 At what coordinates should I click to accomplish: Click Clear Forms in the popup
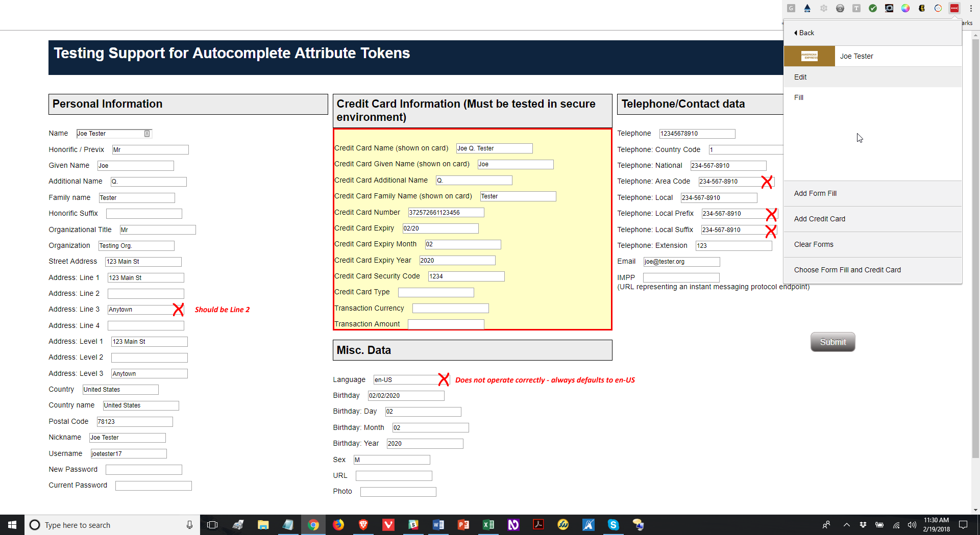pos(814,244)
